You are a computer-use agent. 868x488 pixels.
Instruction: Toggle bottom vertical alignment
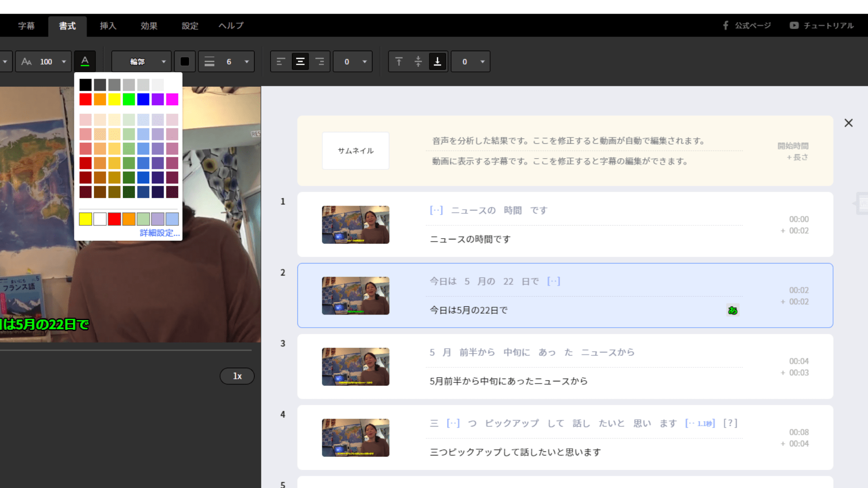(436, 61)
